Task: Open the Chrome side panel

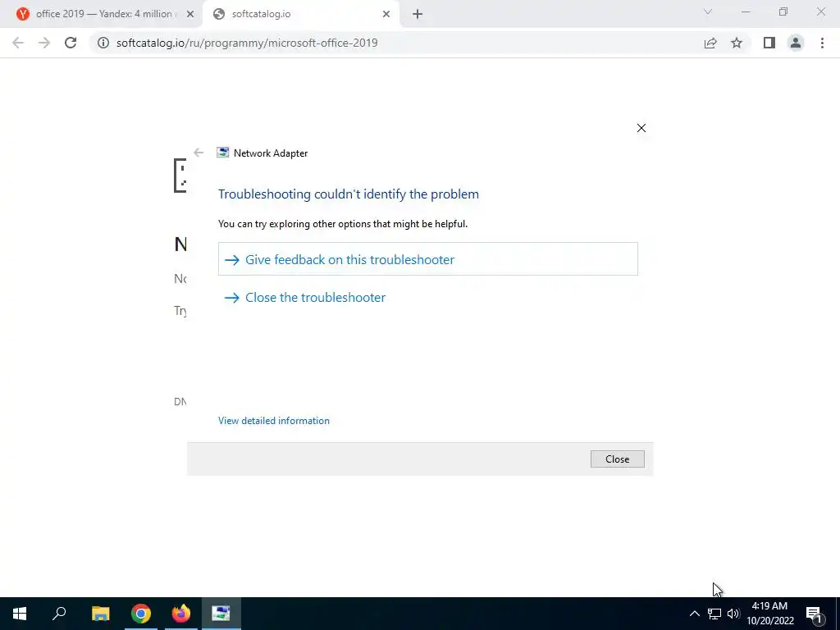Action: pos(769,43)
